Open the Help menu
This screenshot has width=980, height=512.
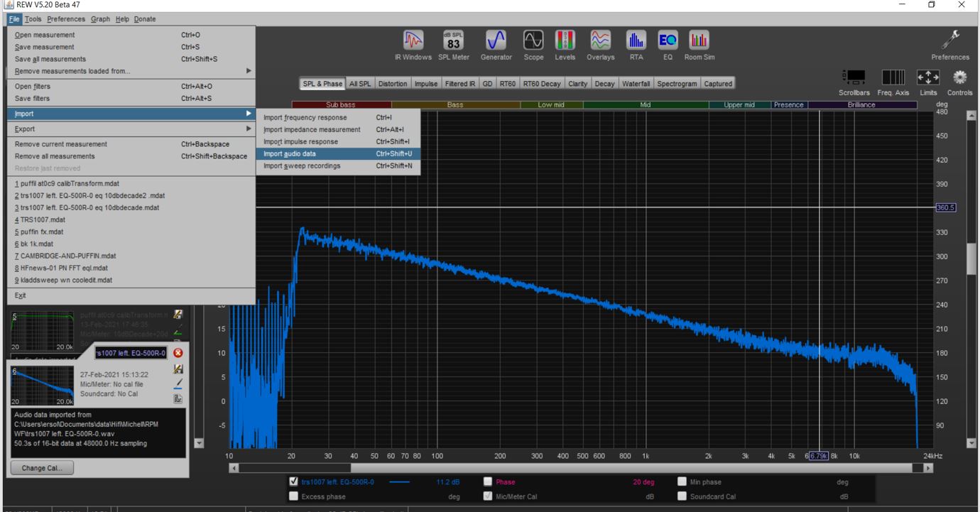122,19
